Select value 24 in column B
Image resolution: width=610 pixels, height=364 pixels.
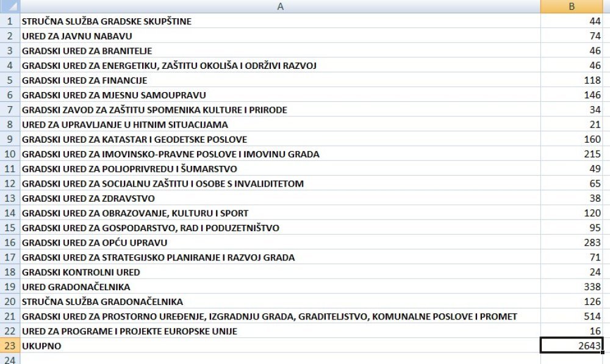tap(572, 272)
